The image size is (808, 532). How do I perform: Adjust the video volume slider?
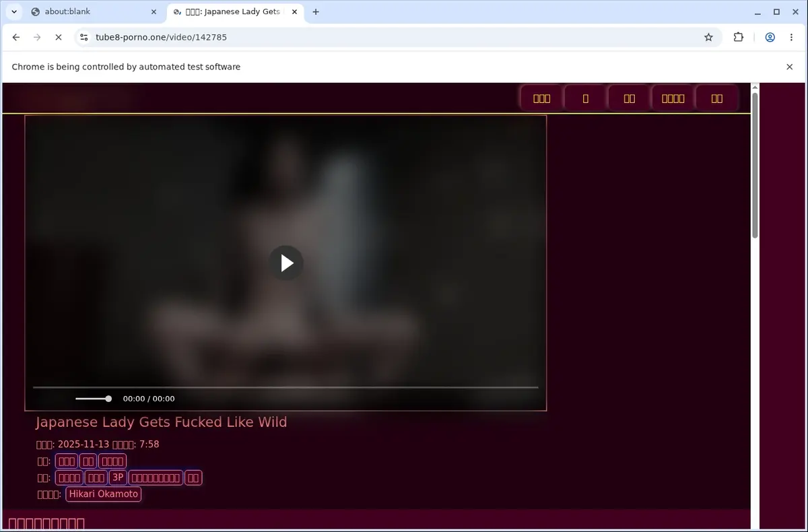tap(94, 399)
